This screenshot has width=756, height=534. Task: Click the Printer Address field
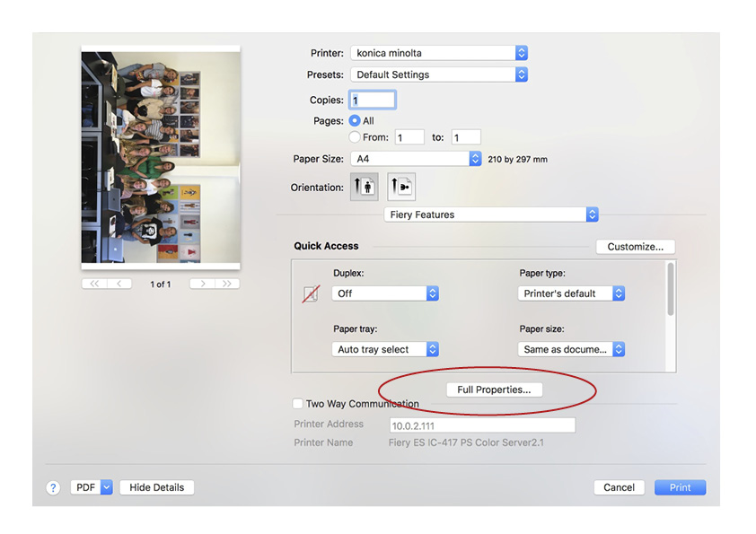(482, 425)
